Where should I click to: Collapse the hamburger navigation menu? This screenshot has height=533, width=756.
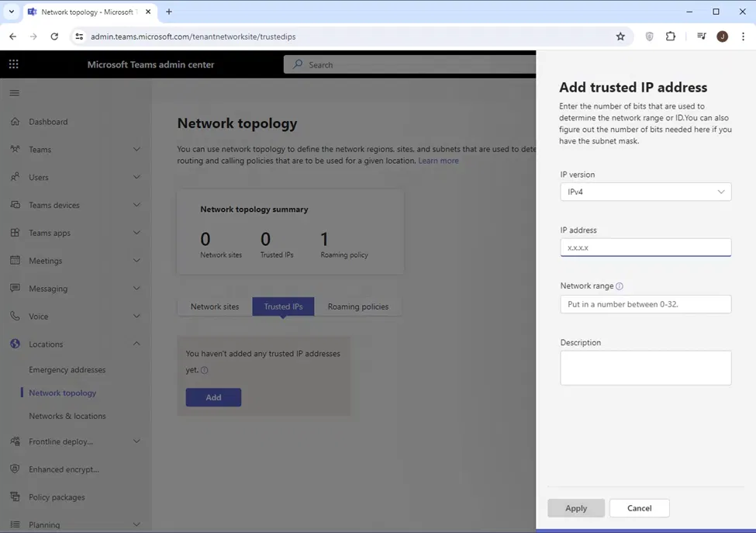pyautogui.click(x=14, y=93)
